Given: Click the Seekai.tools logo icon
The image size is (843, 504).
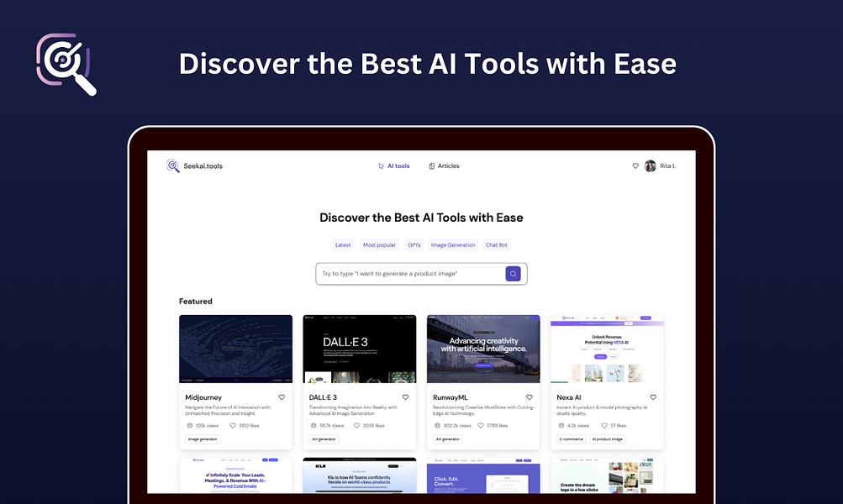Looking at the screenshot, I should coord(172,166).
